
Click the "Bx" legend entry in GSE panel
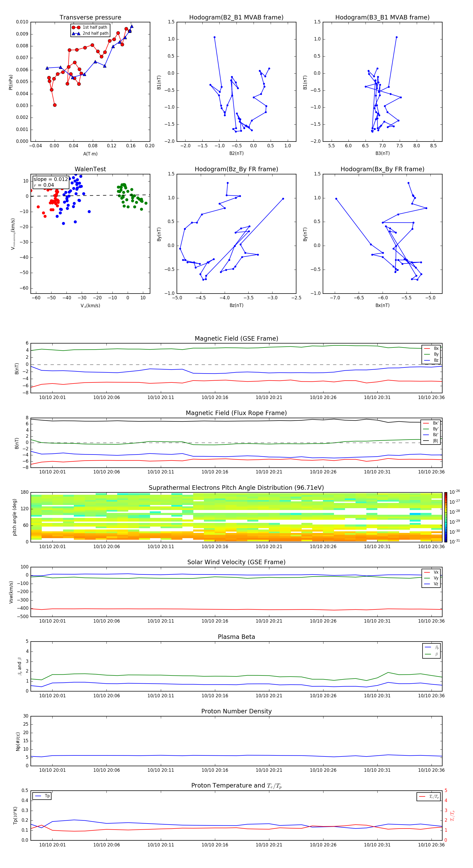pyautogui.click(x=431, y=349)
